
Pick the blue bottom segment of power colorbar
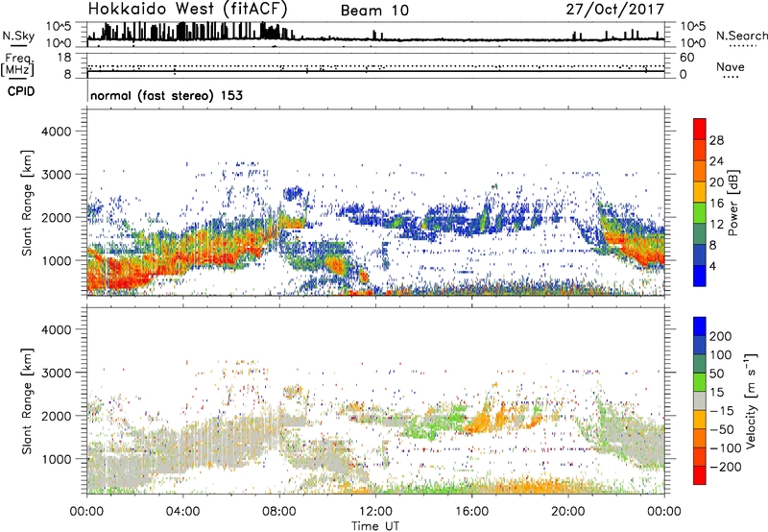[x=700, y=276]
